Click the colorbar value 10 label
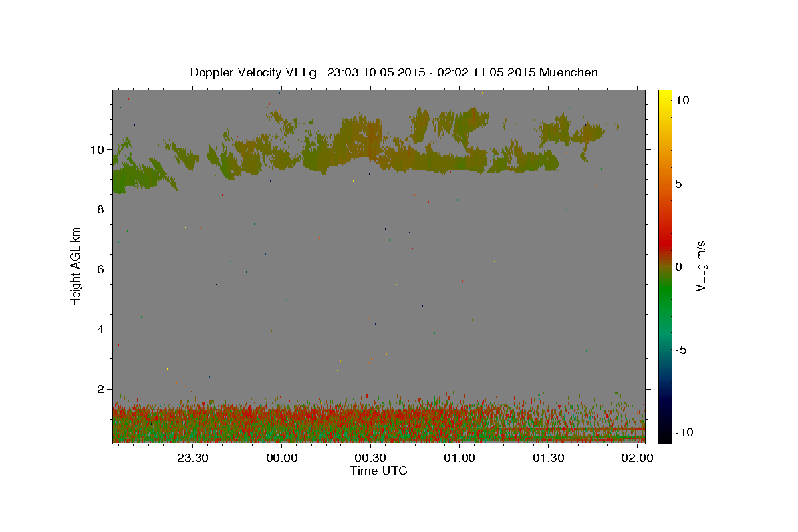Screen dimensions: 798x532 pos(682,100)
